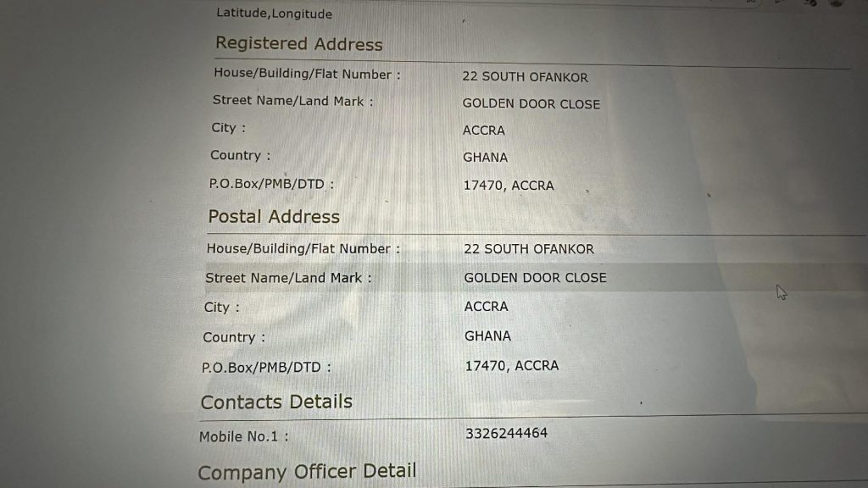Click registered address House/Building/Flat Number label
This screenshot has width=868, height=488.
(x=307, y=74)
